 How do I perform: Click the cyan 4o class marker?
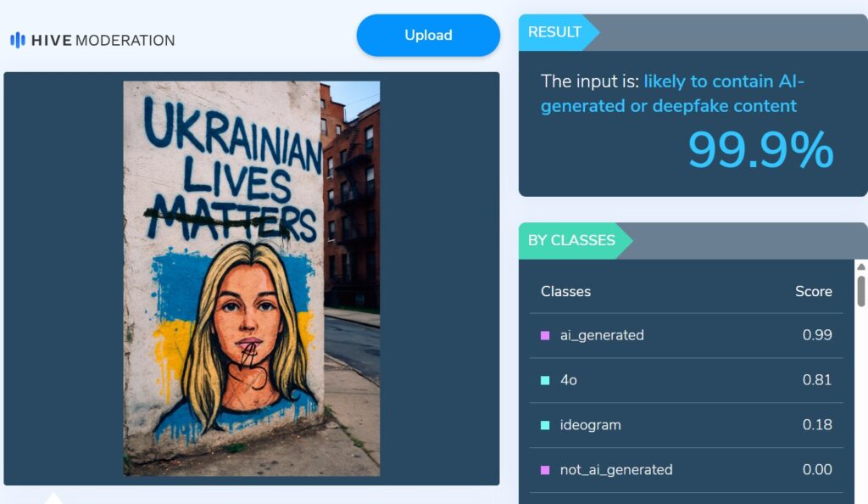pyautogui.click(x=545, y=380)
